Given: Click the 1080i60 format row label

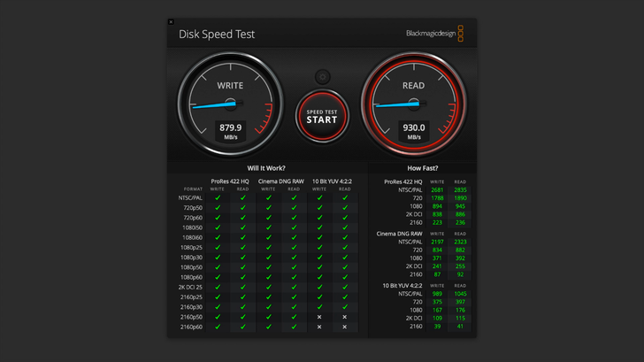Looking at the screenshot, I should 192,237.
